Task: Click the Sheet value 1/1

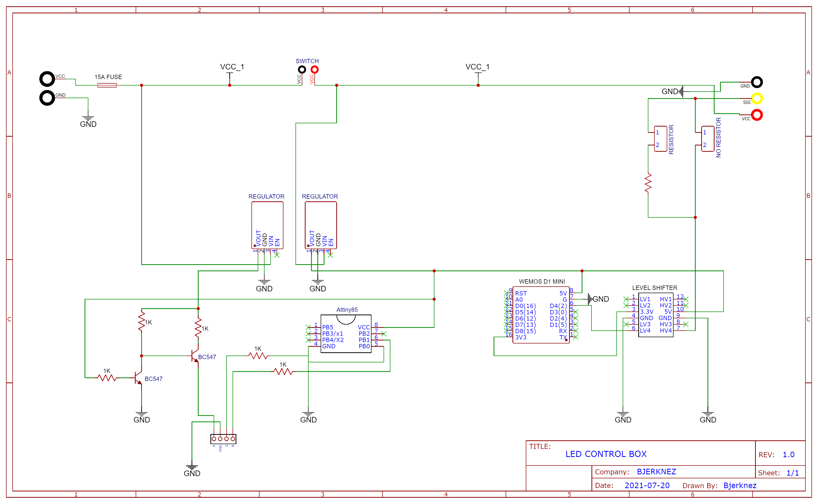Action: pyautogui.click(x=792, y=473)
